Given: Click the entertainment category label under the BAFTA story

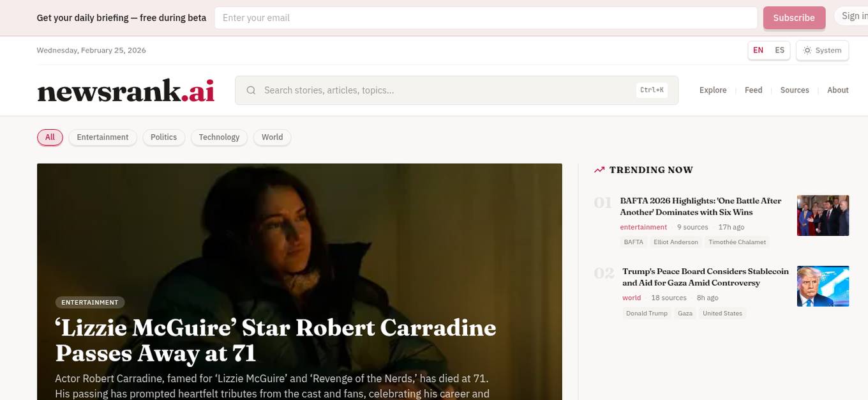Looking at the screenshot, I should click(x=643, y=227).
